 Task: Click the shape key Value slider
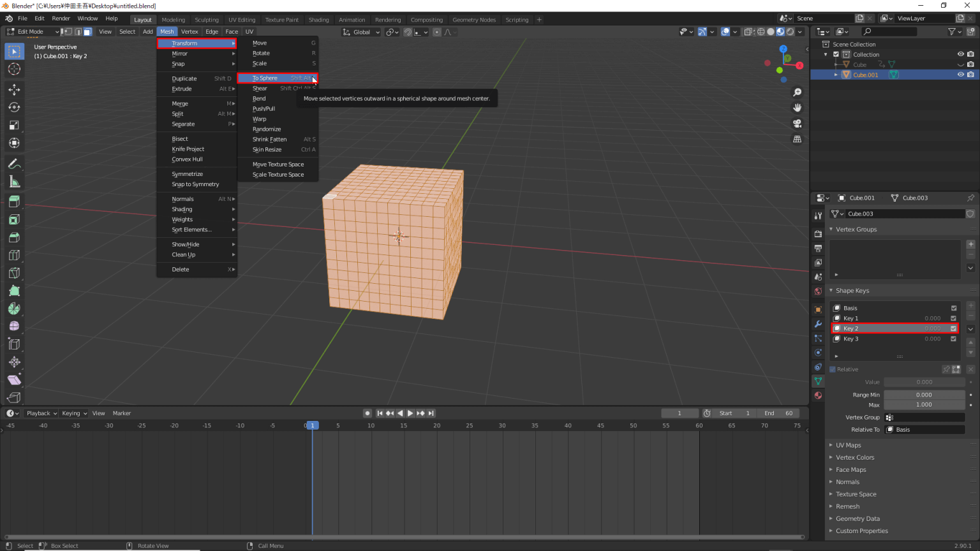click(924, 382)
